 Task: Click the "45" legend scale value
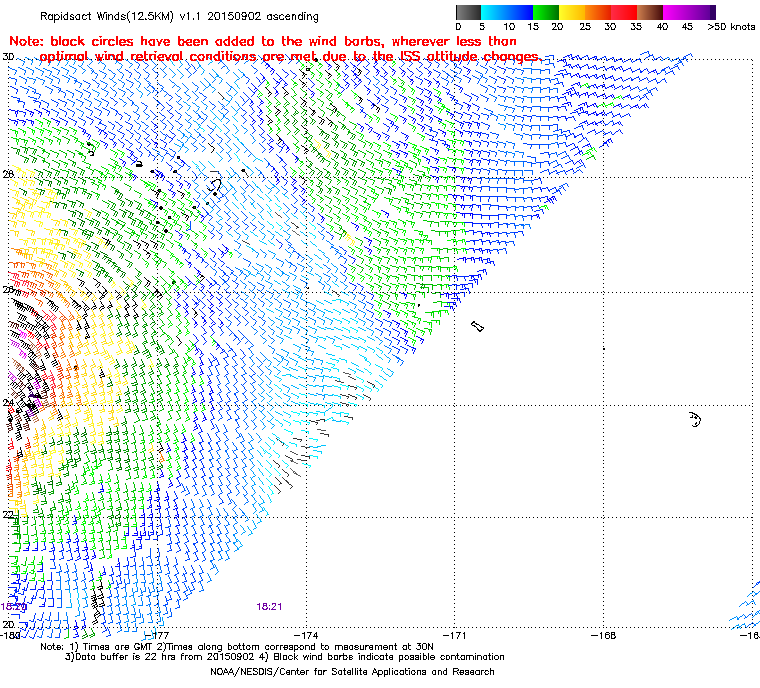(x=687, y=27)
